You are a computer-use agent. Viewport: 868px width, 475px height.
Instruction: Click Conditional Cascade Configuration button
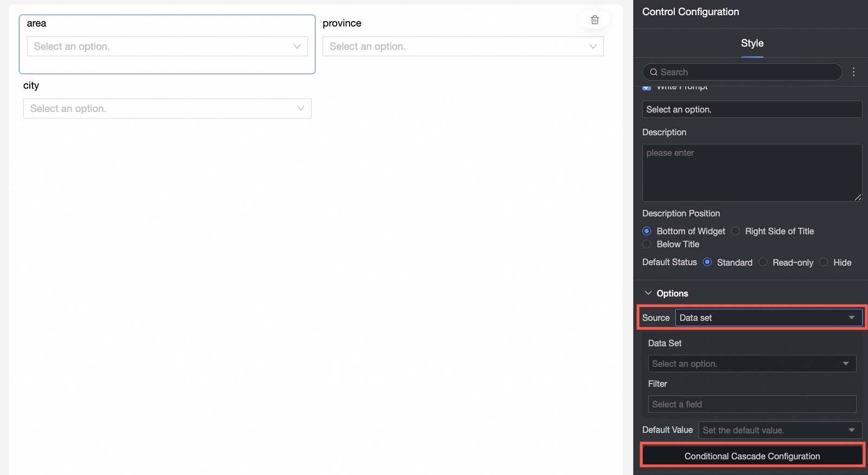click(752, 456)
